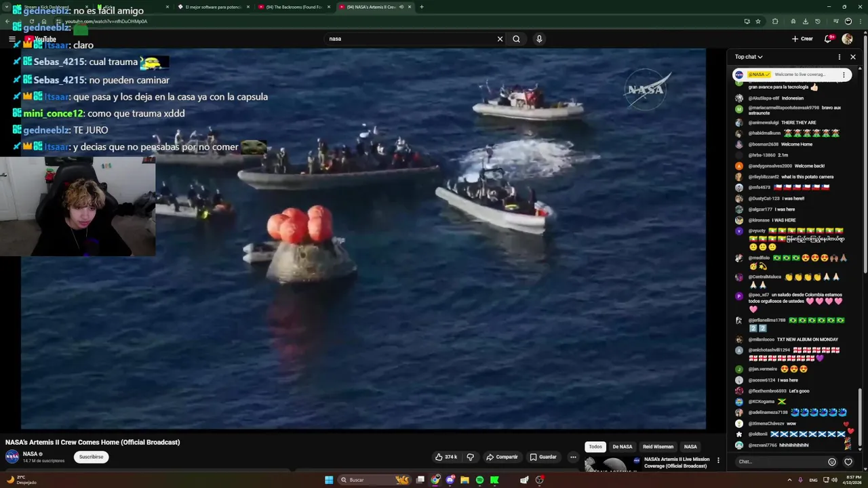Open the taskbar weather widget
The width and height of the screenshot is (868, 488).
[22, 480]
